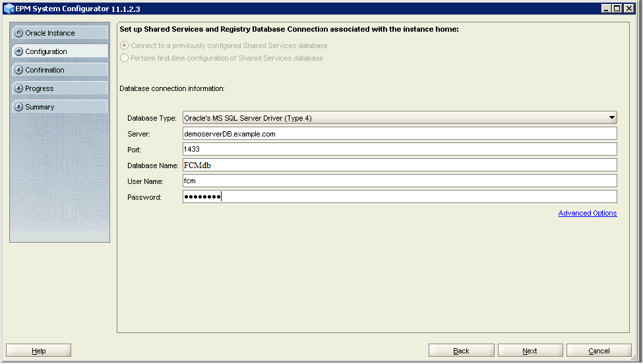Click into the Port field

399,150
